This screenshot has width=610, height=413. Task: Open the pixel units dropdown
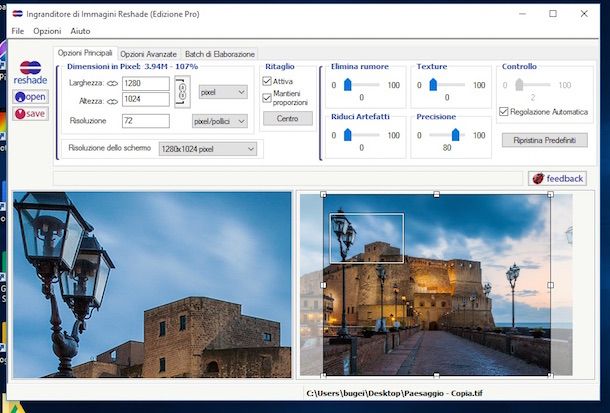point(222,92)
